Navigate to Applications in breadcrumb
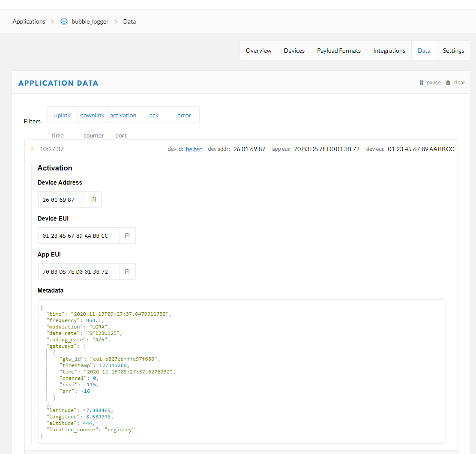 (x=29, y=21)
